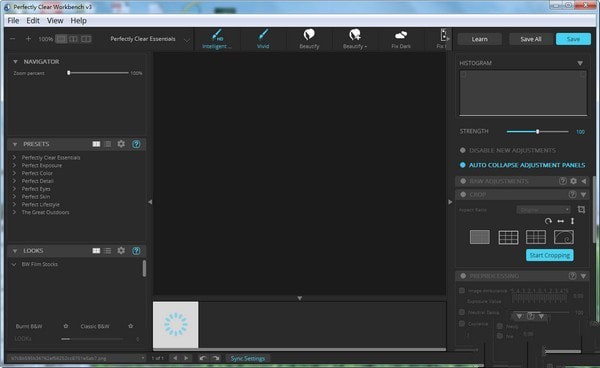This screenshot has height=368, width=600.
Task: Select the Beautify+ preset icon
Action: [x=355, y=35]
